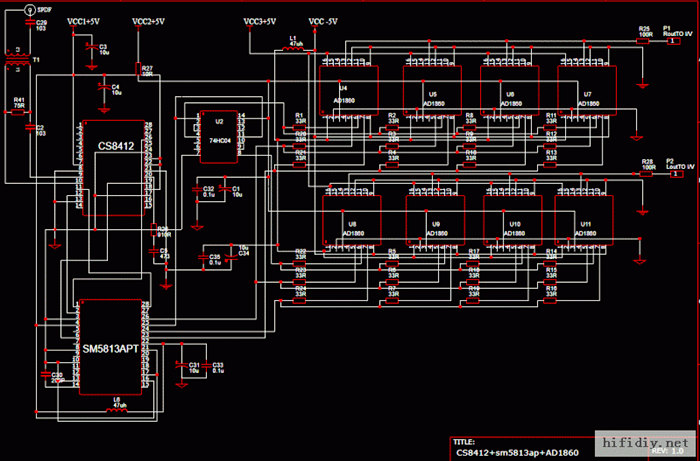Screen dimensions: 700x461
Task: Click the C35 0.1u capacitor symbol
Action: coord(203,257)
